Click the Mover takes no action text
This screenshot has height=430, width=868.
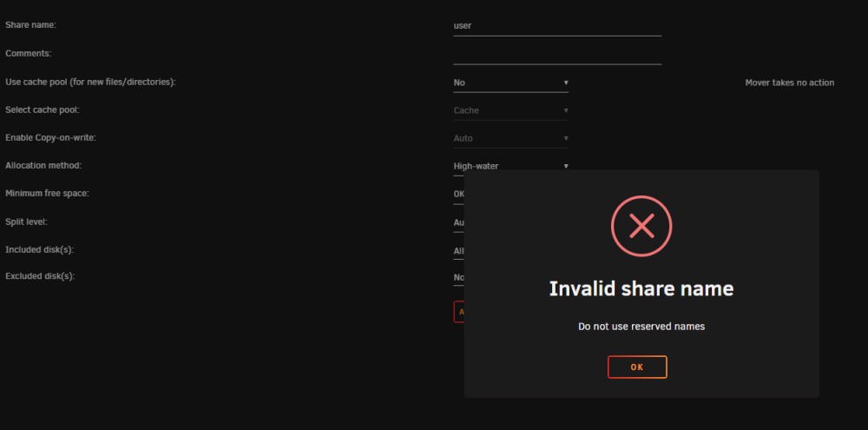click(789, 83)
